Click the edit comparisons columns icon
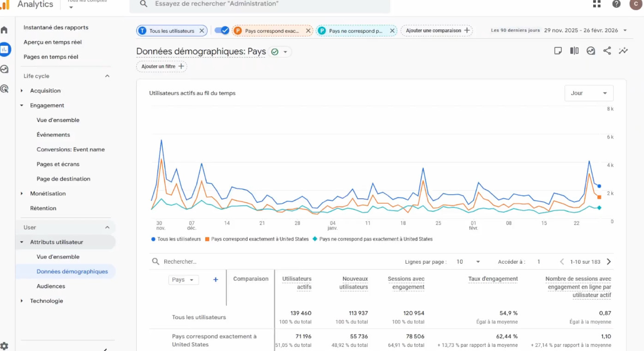This screenshot has height=351, width=644. point(574,51)
